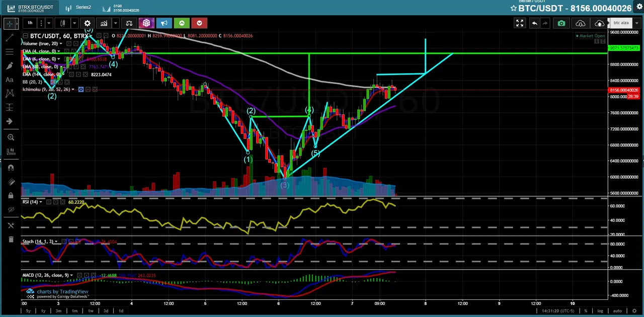Toggle auto scale at bottom right
The image size is (644, 317).
click(617, 310)
